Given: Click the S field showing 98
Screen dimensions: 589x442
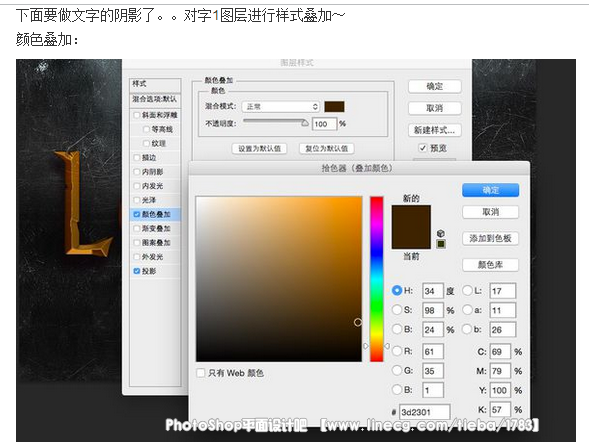Looking at the screenshot, I should pyautogui.click(x=433, y=310).
